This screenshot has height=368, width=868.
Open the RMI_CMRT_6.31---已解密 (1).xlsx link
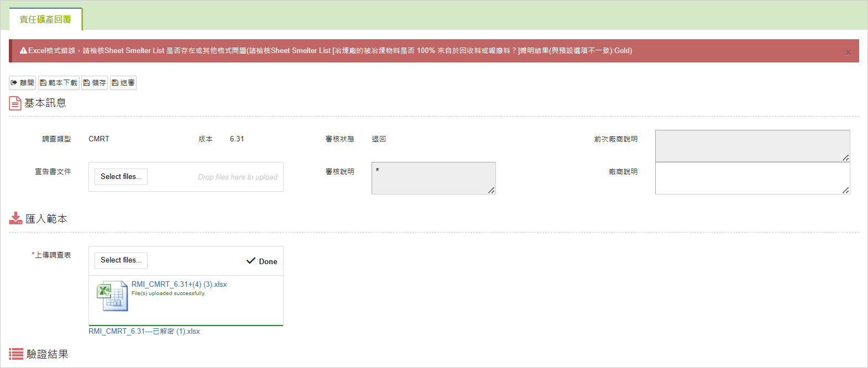(x=144, y=332)
